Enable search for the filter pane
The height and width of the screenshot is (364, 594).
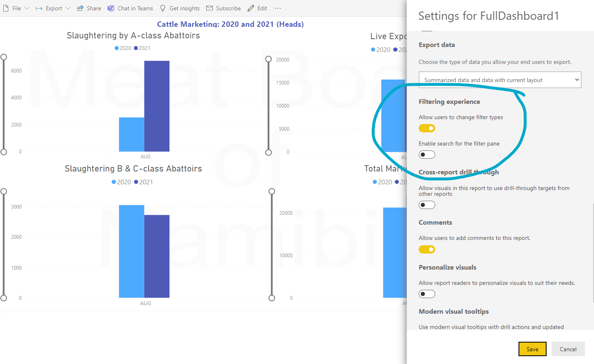click(x=427, y=155)
